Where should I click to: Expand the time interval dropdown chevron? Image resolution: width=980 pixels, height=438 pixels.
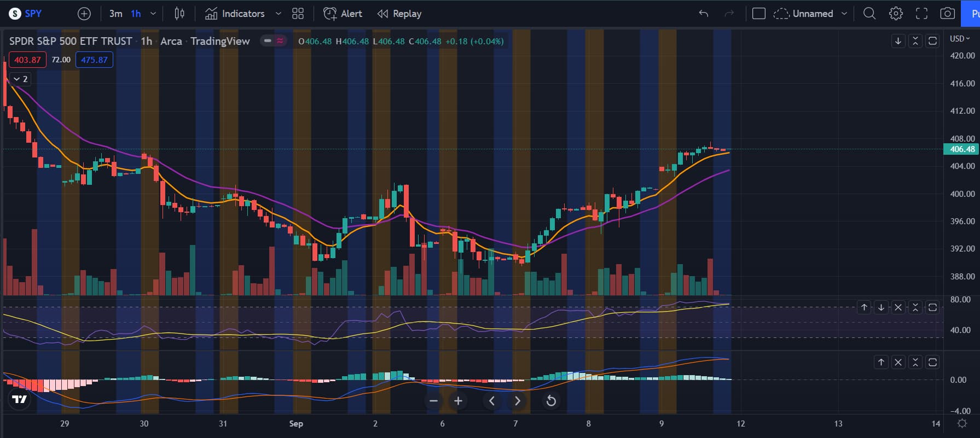153,14
